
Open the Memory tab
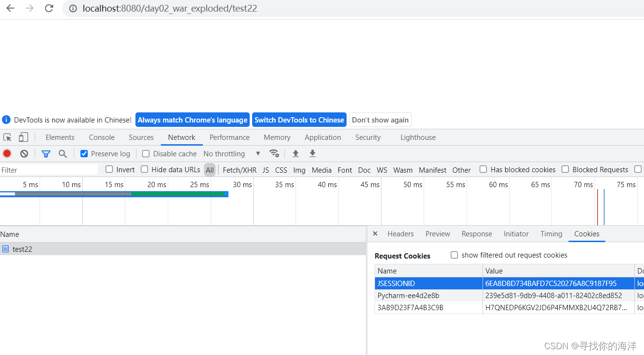(x=277, y=137)
